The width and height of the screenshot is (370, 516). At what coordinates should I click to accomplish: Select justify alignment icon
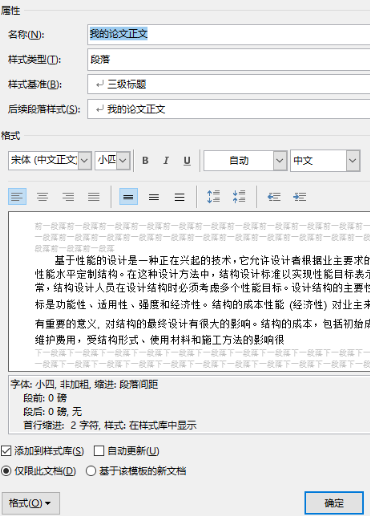coord(94,197)
